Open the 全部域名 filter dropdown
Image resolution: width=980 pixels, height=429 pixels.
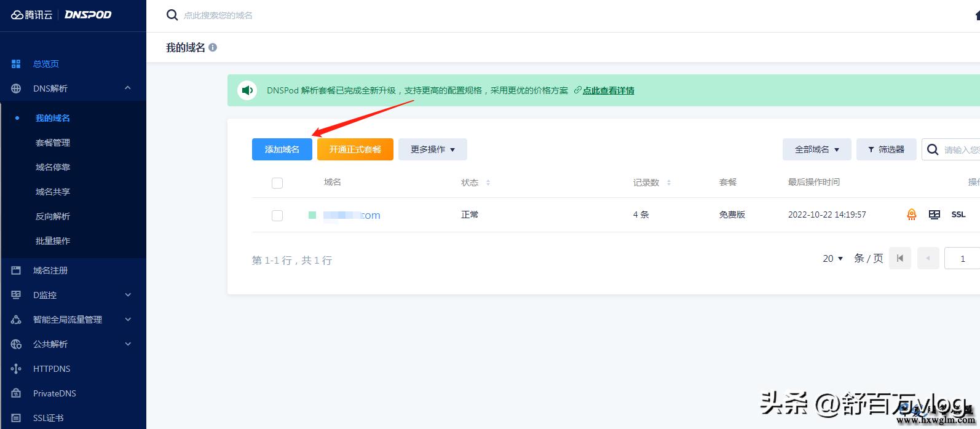coord(817,149)
